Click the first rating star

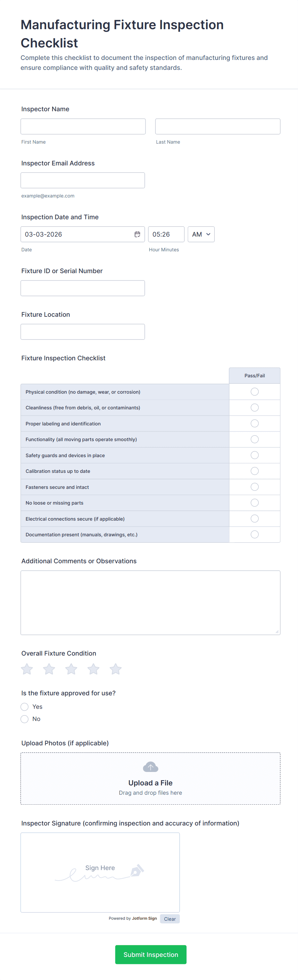click(27, 669)
